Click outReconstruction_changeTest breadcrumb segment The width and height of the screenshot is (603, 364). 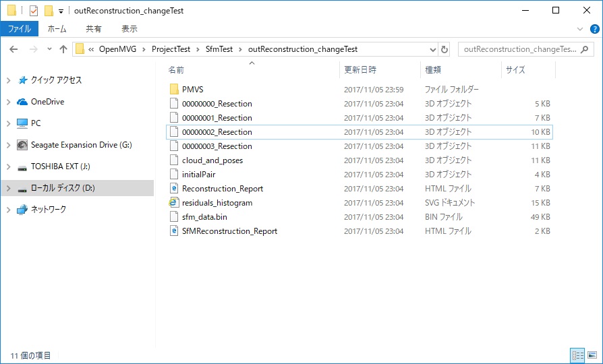(303, 49)
